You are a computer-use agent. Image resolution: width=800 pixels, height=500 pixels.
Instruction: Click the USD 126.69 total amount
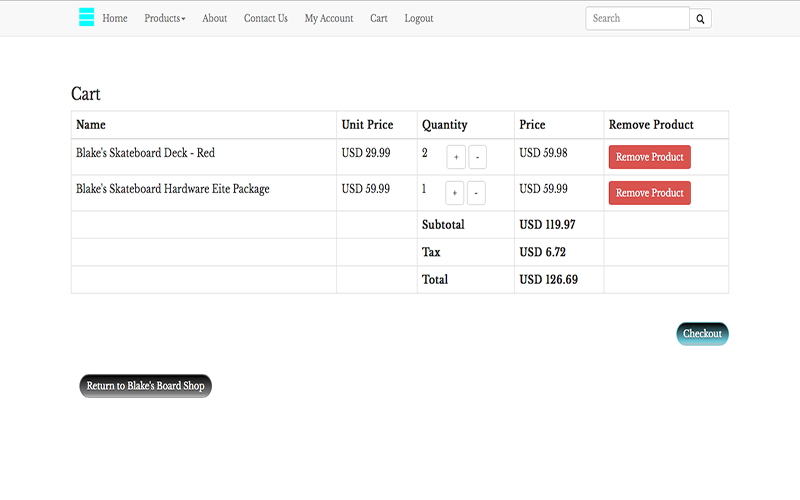[548, 280]
